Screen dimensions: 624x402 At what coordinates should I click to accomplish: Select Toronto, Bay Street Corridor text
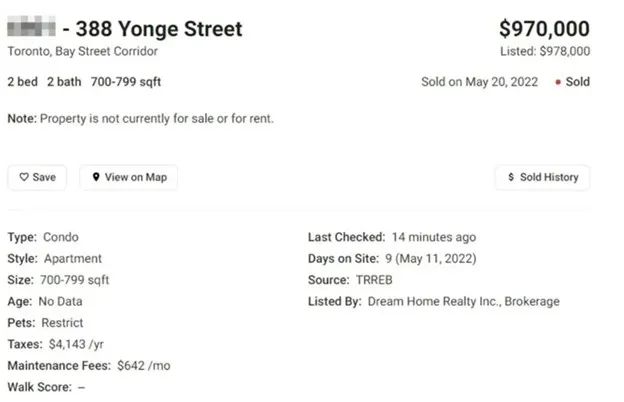82,51
